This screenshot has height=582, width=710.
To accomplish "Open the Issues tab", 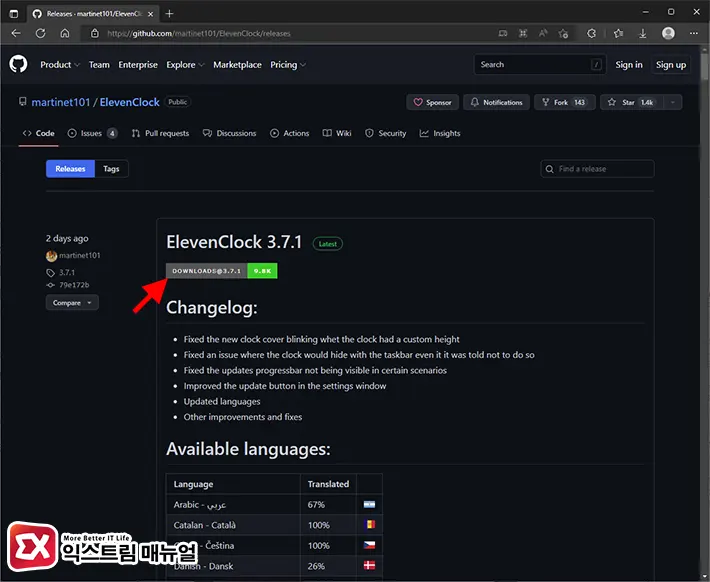I will click(x=92, y=133).
